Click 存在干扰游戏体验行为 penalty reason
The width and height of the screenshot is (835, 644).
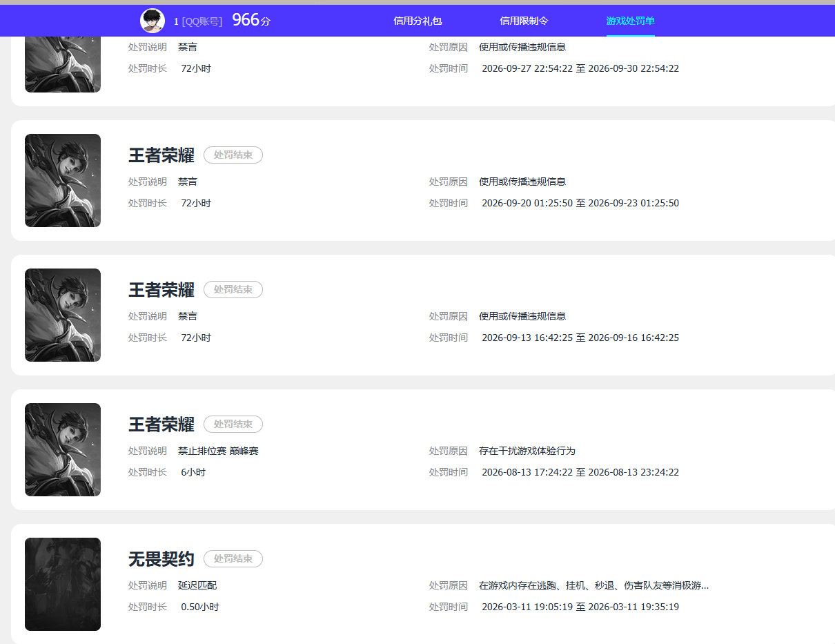click(527, 451)
